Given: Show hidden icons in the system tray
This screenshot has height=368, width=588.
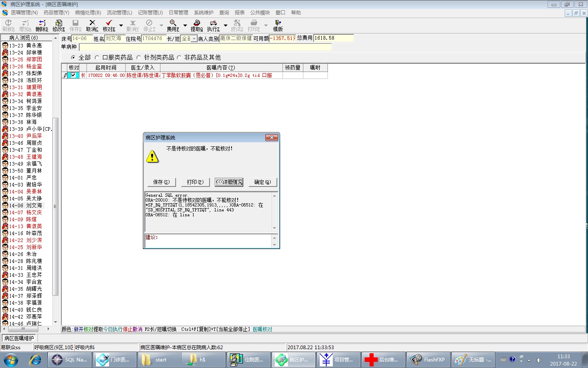Looking at the screenshot, I should [x=529, y=360].
